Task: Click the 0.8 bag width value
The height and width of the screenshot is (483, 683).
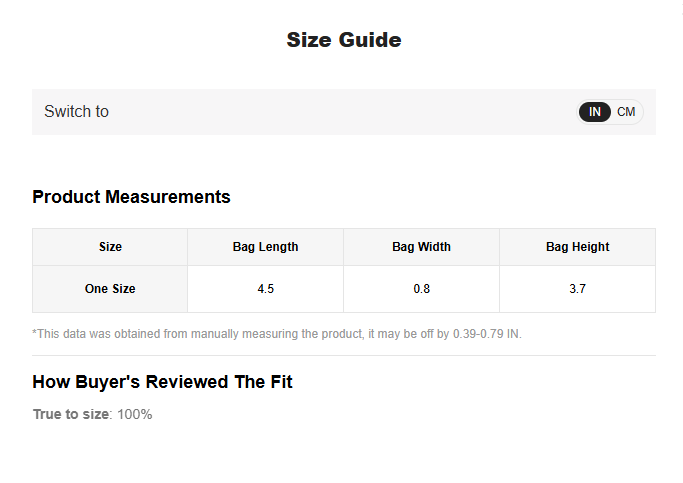Action: 421,289
